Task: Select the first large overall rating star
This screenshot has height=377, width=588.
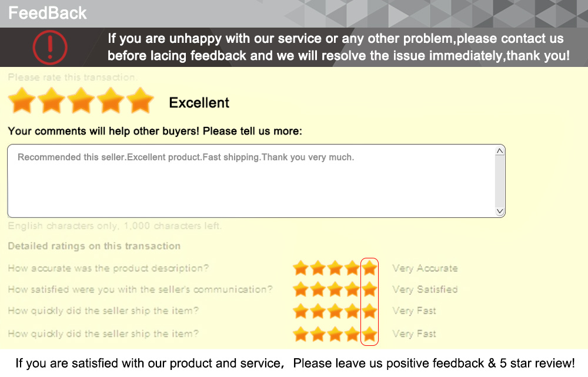Action: (x=22, y=101)
